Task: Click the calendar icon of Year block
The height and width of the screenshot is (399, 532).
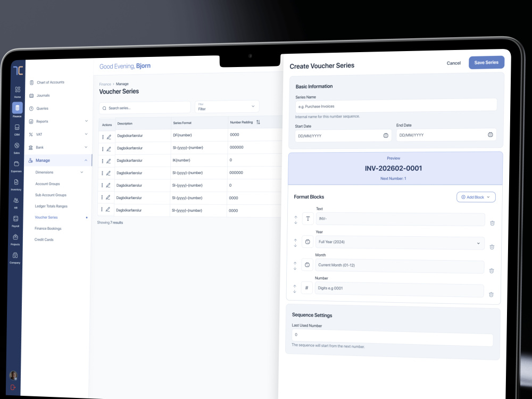Action: tap(307, 242)
